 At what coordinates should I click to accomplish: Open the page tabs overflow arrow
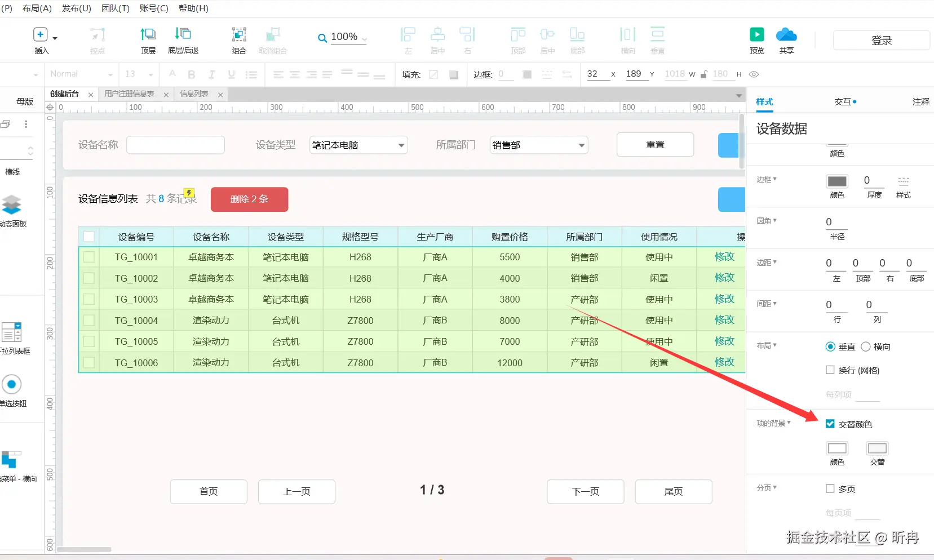click(738, 96)
